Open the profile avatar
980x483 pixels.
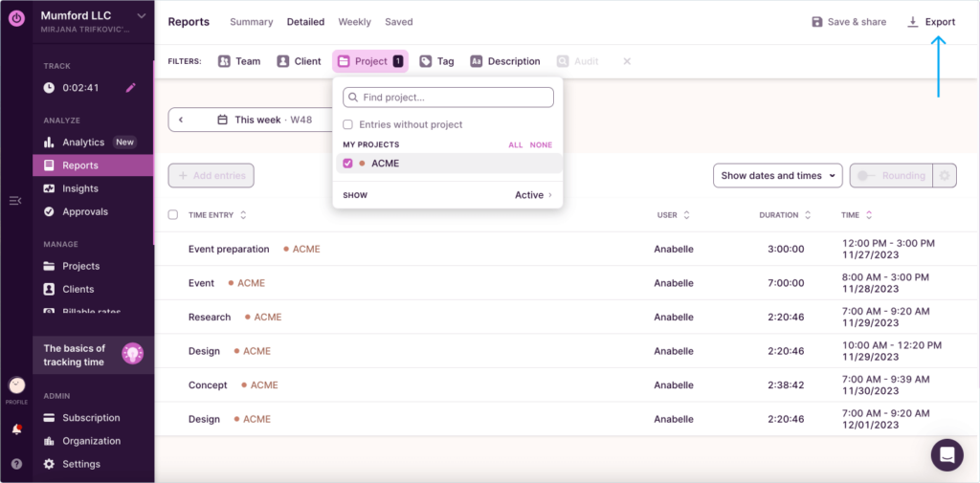click(x=16, y=385)
